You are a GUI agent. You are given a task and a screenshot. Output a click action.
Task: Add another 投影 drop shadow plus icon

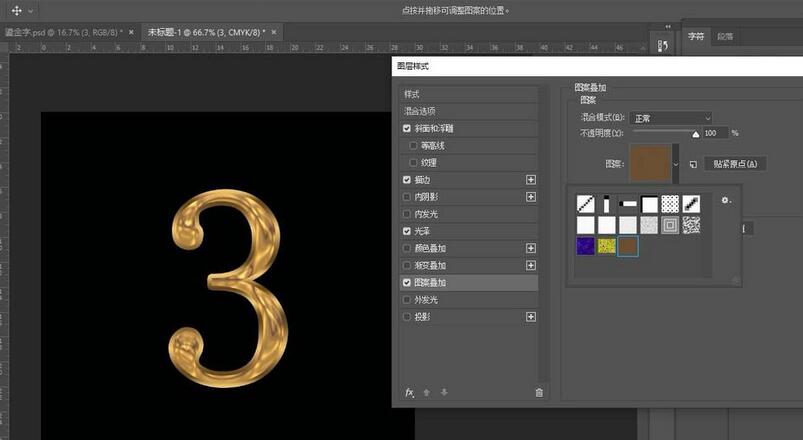[x=531, y=317]
